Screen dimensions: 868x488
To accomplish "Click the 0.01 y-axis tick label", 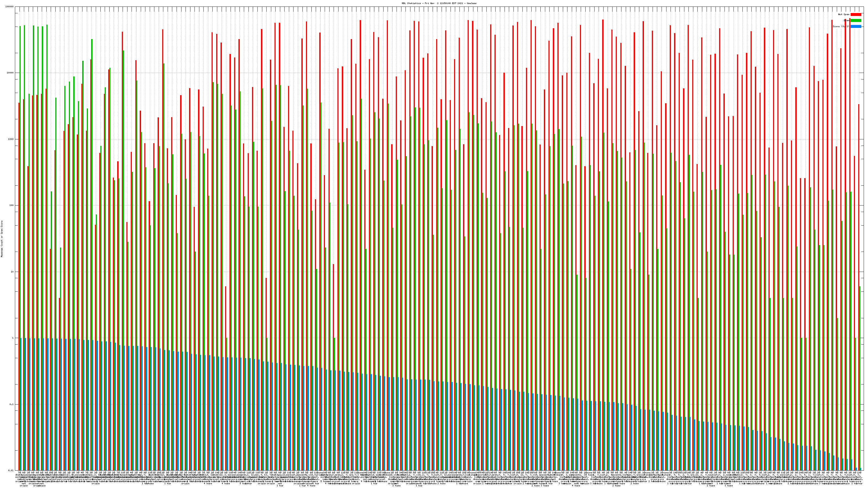I will tap(11, 470).
